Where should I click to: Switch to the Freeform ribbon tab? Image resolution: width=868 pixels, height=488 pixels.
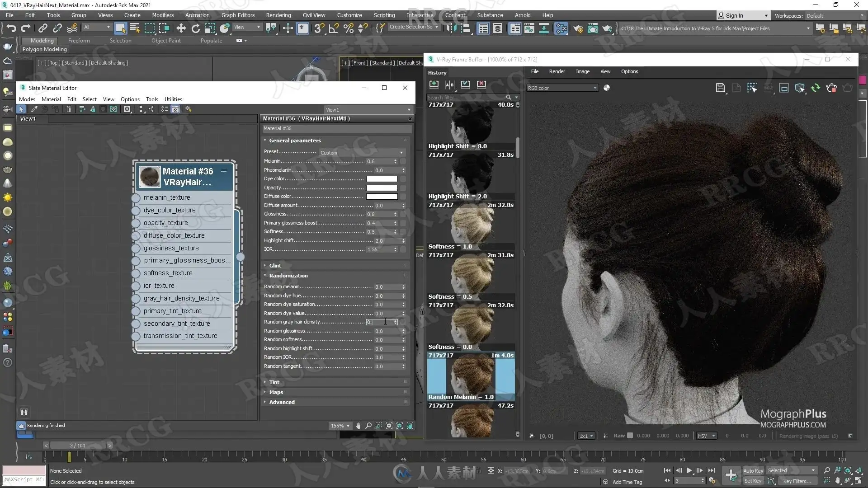pyautogui.click(x=79, y=41)
